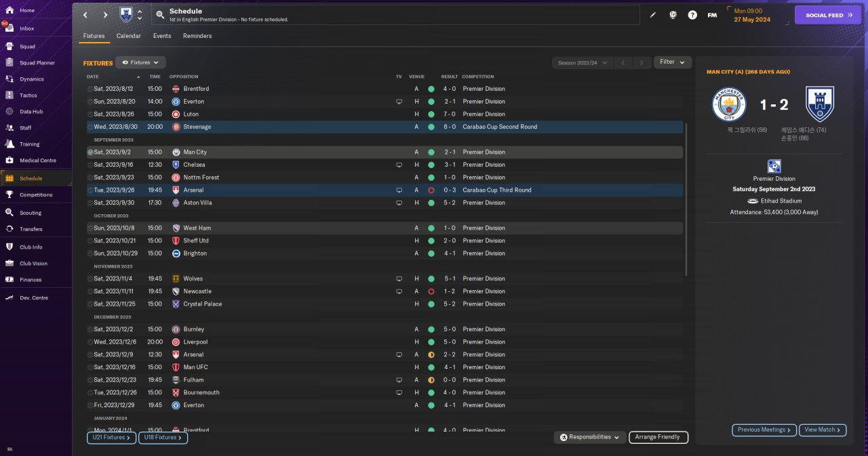Open Tactics icon in sidebar
The image size is (868, 456).
(9, 96)
